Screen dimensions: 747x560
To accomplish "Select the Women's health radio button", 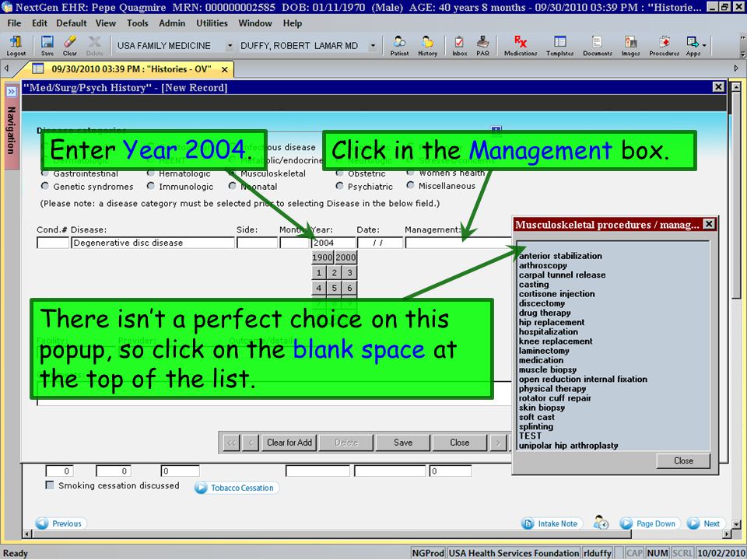I will pos(410,173).
